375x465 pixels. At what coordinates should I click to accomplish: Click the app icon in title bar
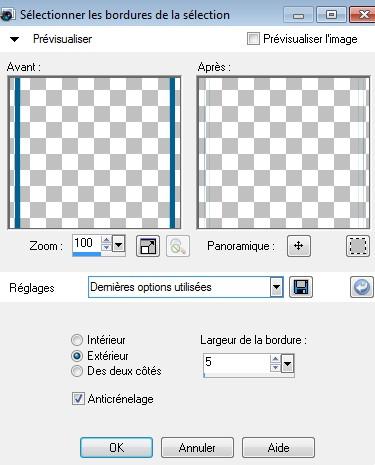(7, 15)
